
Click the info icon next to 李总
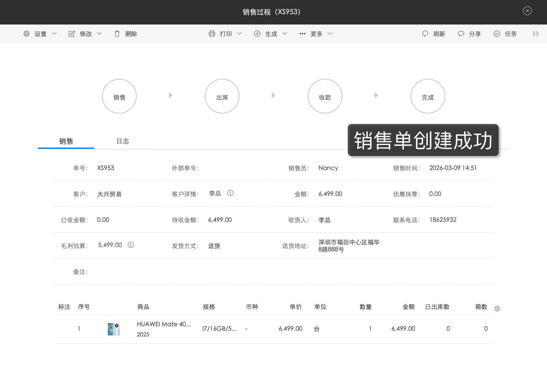231,193
